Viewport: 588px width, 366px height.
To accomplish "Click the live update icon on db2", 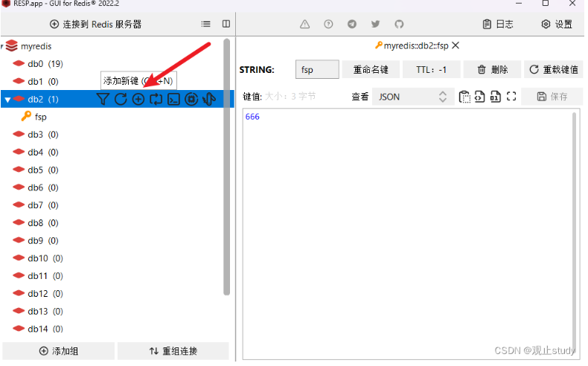I will tap(156, 99).
